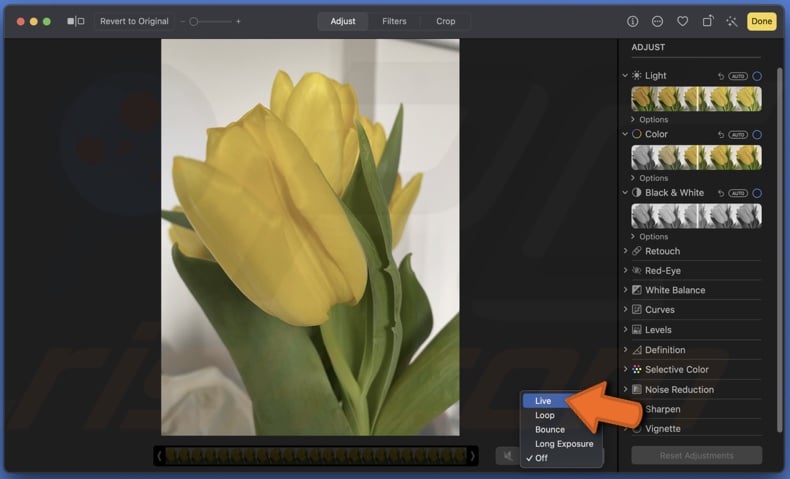Mute the Live Photo sound
790x479 pixels.
point(507,456)
